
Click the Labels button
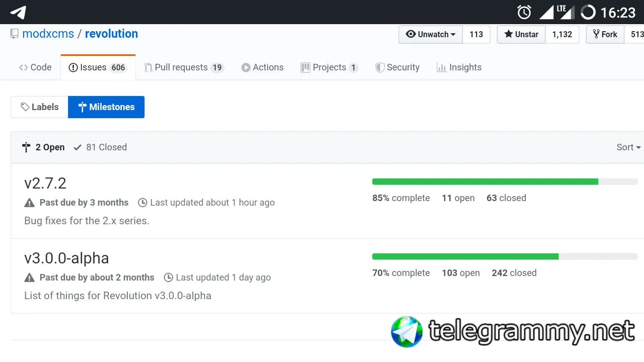pyautogui.click(x=39, y=107)
